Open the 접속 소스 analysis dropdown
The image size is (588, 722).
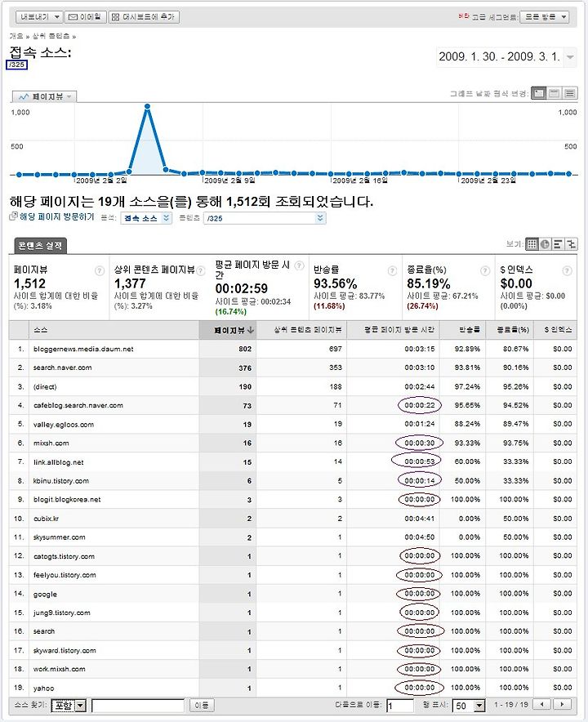pyautogui.click(x=146, y=218)
